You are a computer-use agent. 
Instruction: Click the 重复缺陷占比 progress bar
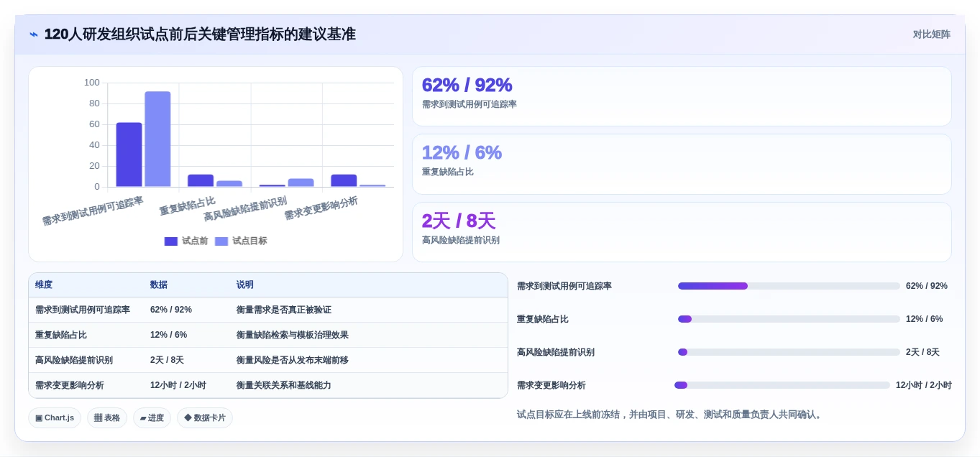(789, 319)
